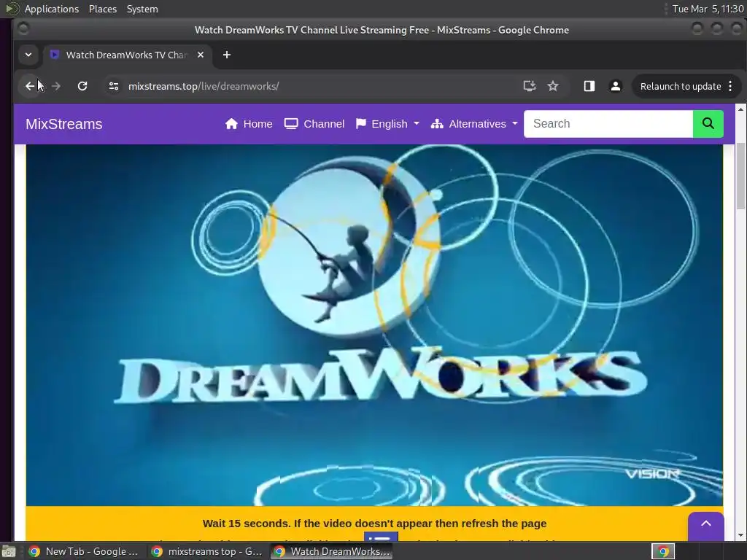Switch to Watch DreamWorks taskbar window
The height and width of the screenshot is (560, 747).
click(x=332, y=551)
